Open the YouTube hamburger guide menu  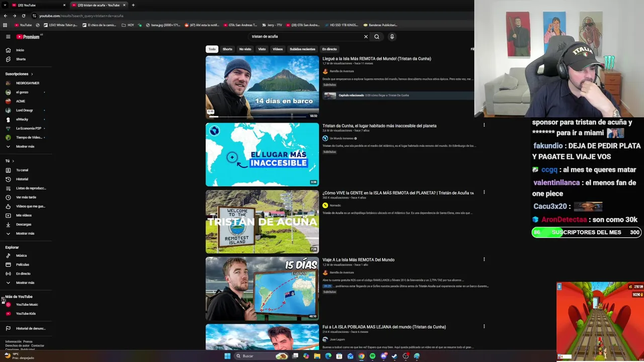(x=8, y=37)
